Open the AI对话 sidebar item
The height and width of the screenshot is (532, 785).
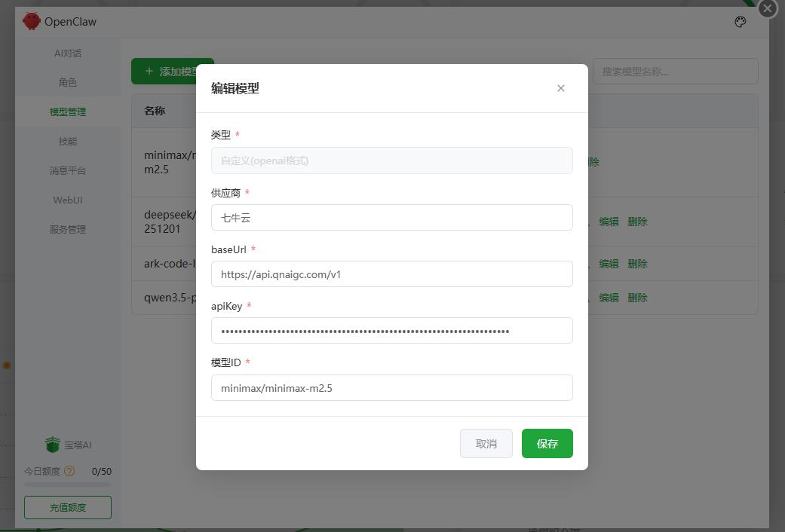coord(68,53)
